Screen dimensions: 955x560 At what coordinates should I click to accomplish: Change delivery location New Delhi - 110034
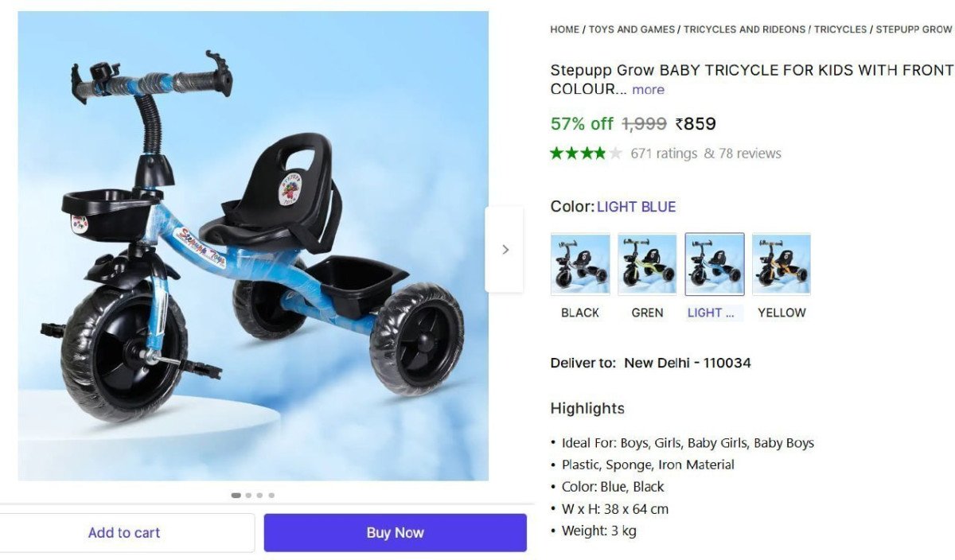(688, 363)
